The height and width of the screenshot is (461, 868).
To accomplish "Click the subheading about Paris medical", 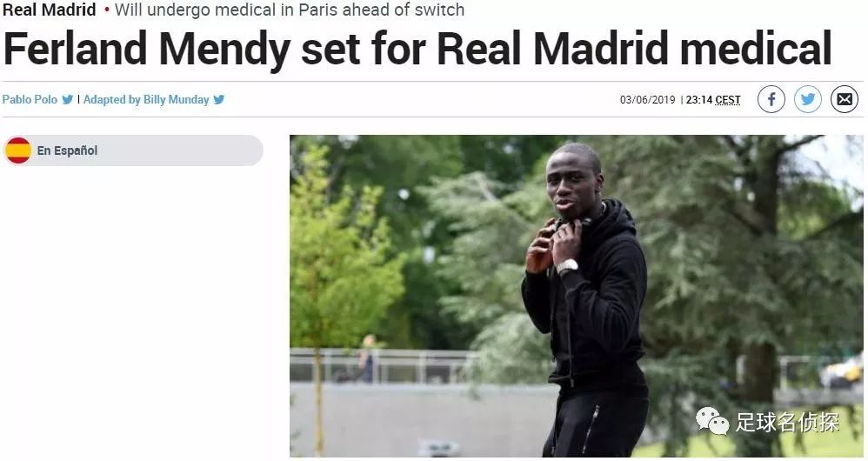I will 290,10.
